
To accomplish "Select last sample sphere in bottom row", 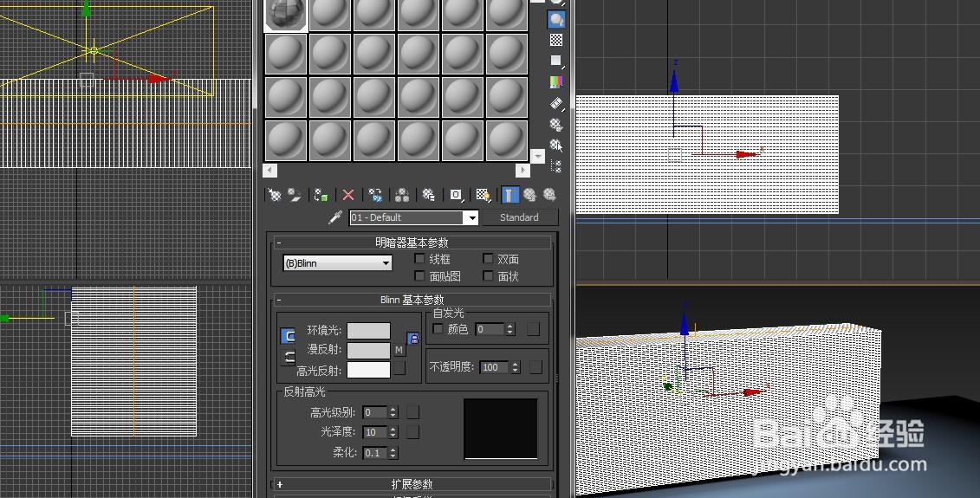I will (507, 140).
